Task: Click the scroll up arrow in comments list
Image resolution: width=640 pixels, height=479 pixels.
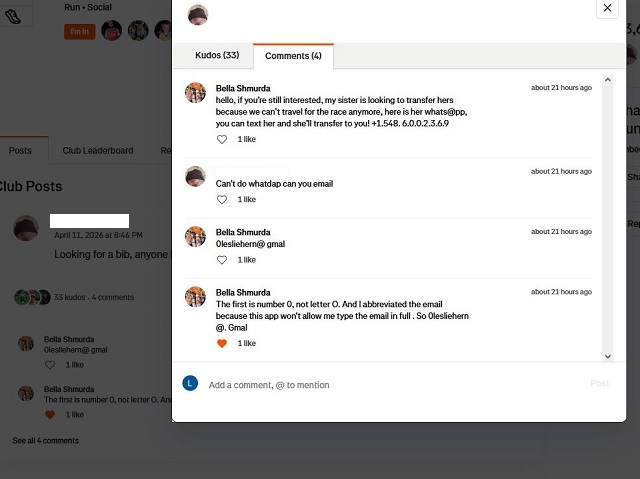Action: pos(608,80)
